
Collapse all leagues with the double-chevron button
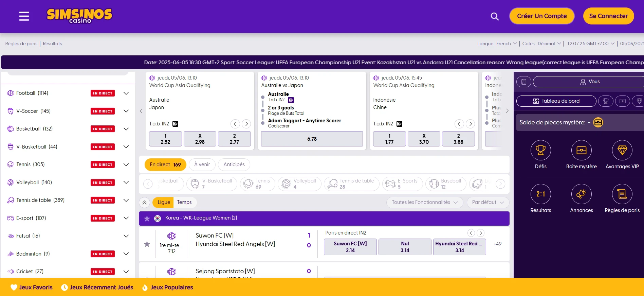click(144, 203)
